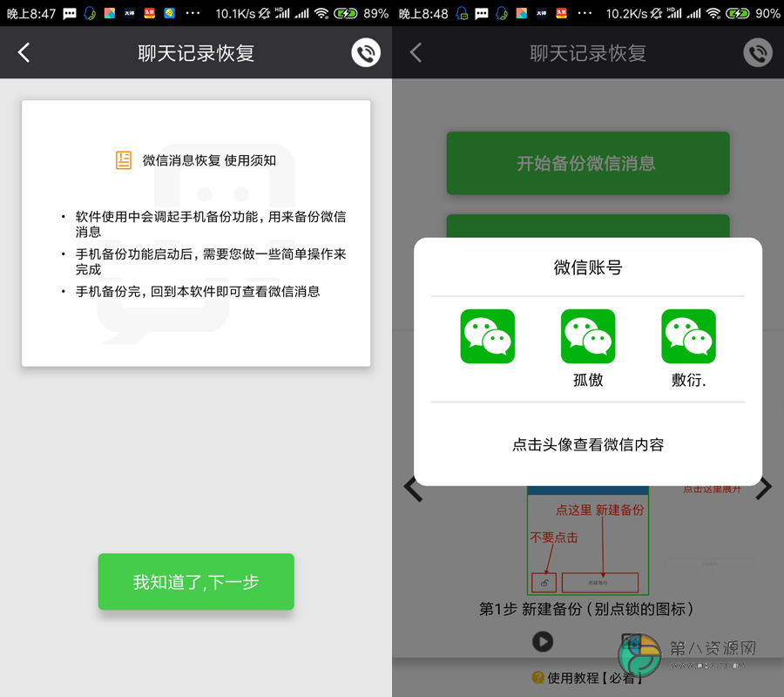Image resolution: width=784 pixels, height=697 pixels.
Task: Go back from the 使用须知 notice screen
Action: click(x=24, y=52)
